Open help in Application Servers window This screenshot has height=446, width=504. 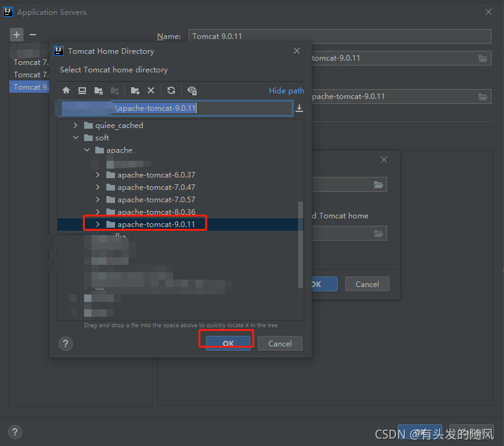(x=15, y=432)
